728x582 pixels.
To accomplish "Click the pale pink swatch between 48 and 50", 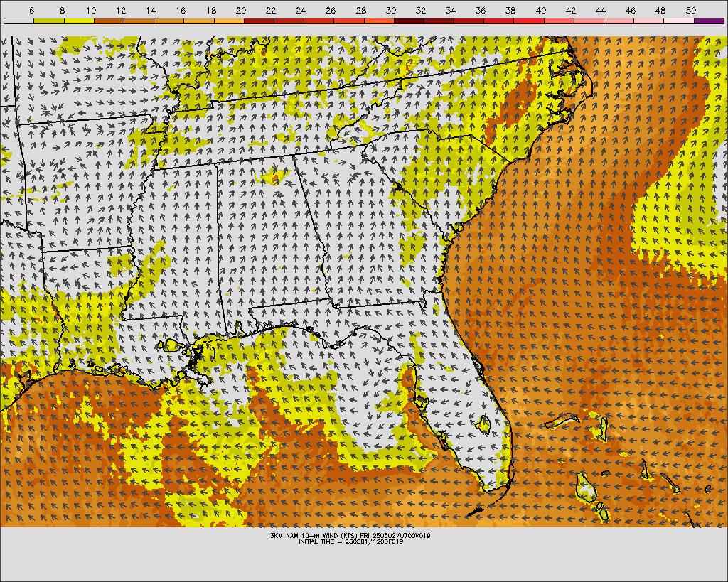I will point(679,21).
